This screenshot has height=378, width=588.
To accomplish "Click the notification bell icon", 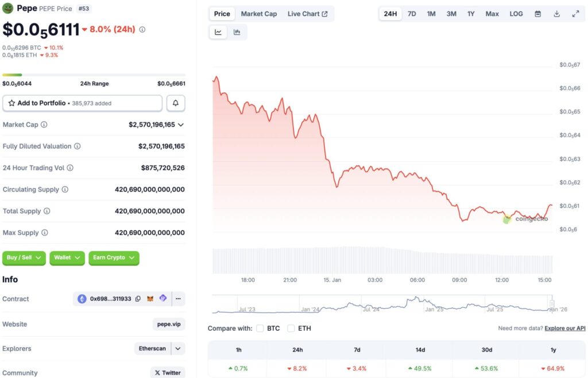I will [176, 103].
